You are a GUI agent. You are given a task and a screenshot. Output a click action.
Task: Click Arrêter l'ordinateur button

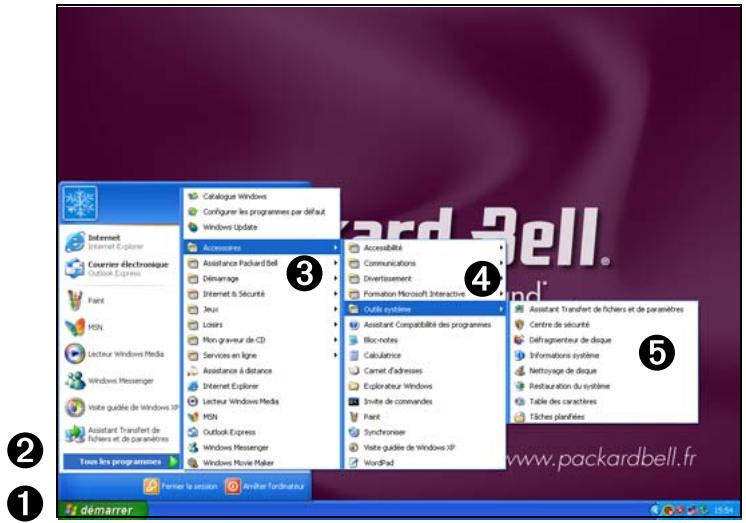[265, 486]
